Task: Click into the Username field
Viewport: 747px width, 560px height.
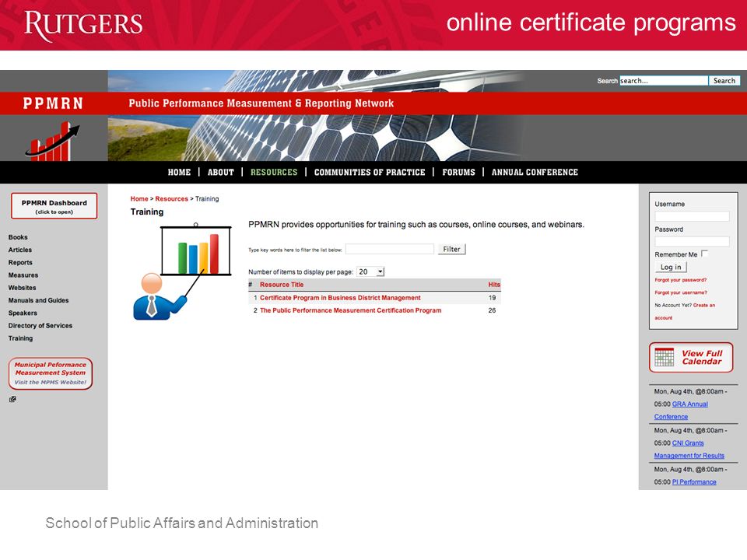Action: pos(692,216)
